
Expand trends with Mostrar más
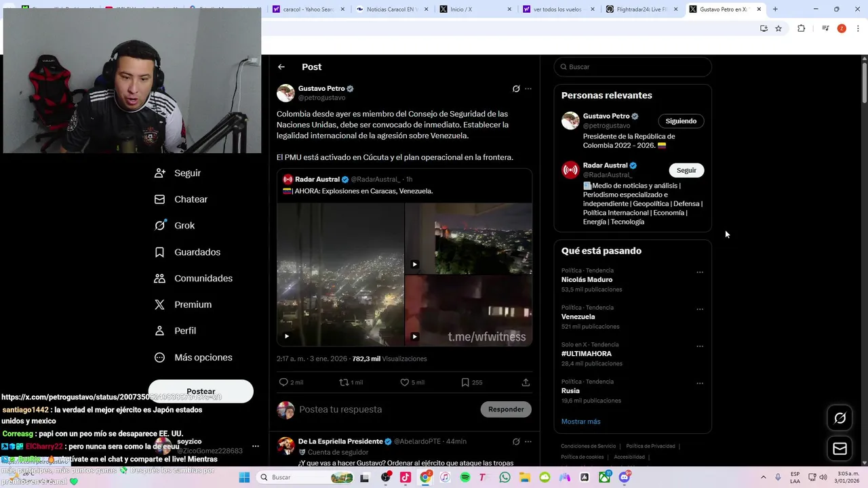(580, 422)
